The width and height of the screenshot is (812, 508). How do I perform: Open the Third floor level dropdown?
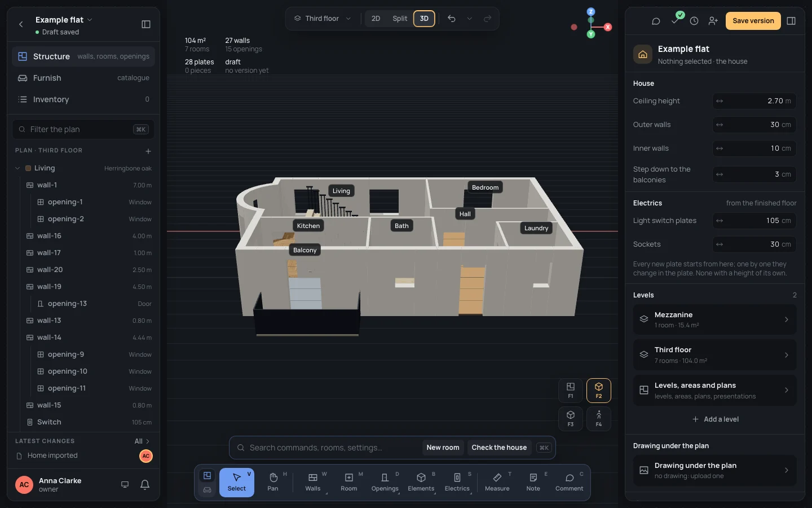[323, 19]
